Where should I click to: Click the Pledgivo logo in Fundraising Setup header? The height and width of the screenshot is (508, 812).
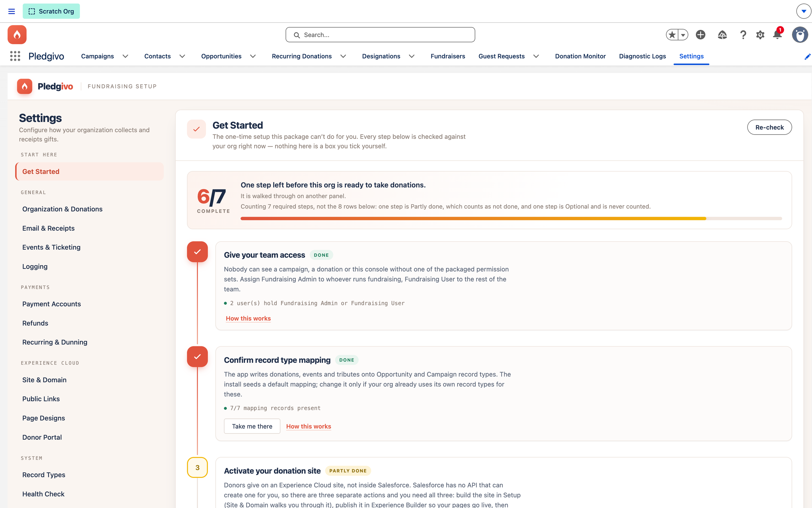pos(45,86)
